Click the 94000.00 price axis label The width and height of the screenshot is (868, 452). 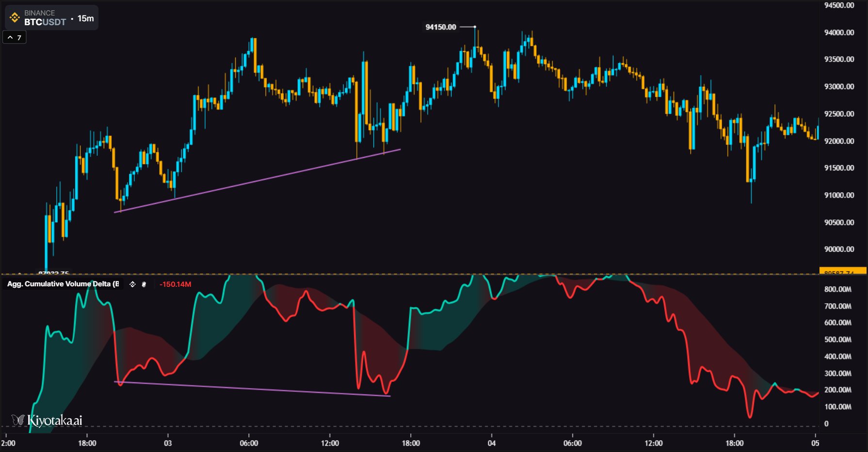click(839, 32)
